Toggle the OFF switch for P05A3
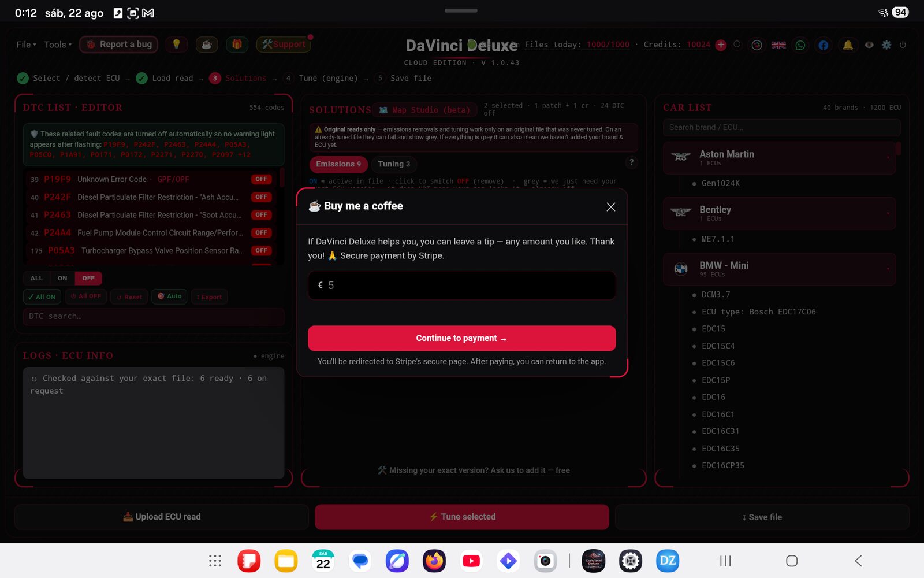The image size is (924, 578). pyautogui.click(x=262, y=251)
